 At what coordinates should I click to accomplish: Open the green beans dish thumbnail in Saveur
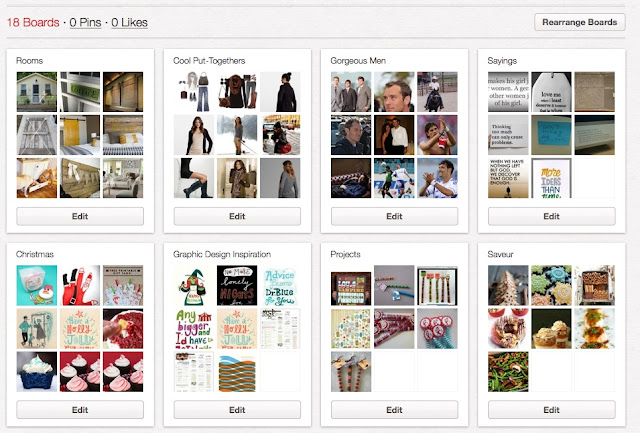click(x=508, y=372)
